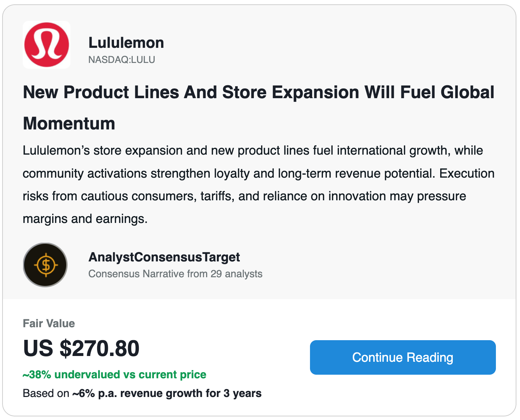
Task: Click the "Based on" text before revenue growth
Action: point(46,393)
